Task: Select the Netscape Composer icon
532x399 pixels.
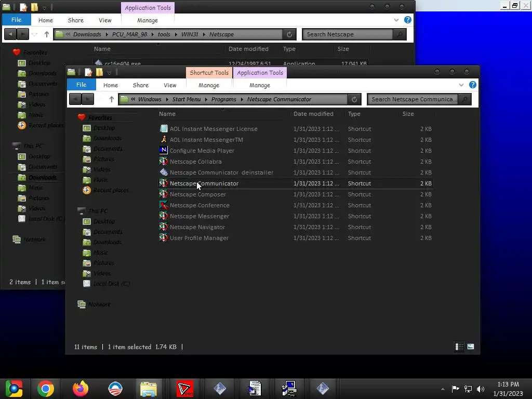Action: click(164, 194)
